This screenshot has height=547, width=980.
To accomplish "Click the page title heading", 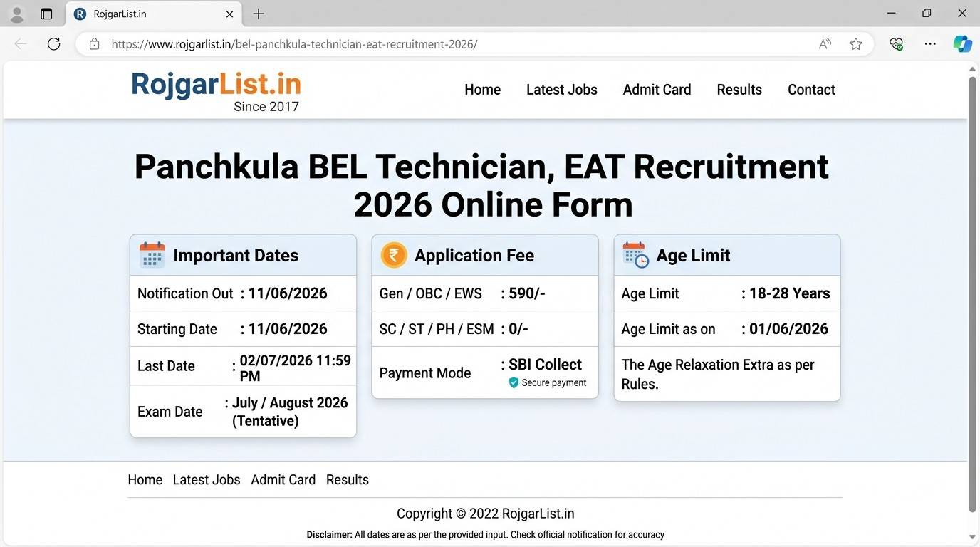I will (482, 185).
